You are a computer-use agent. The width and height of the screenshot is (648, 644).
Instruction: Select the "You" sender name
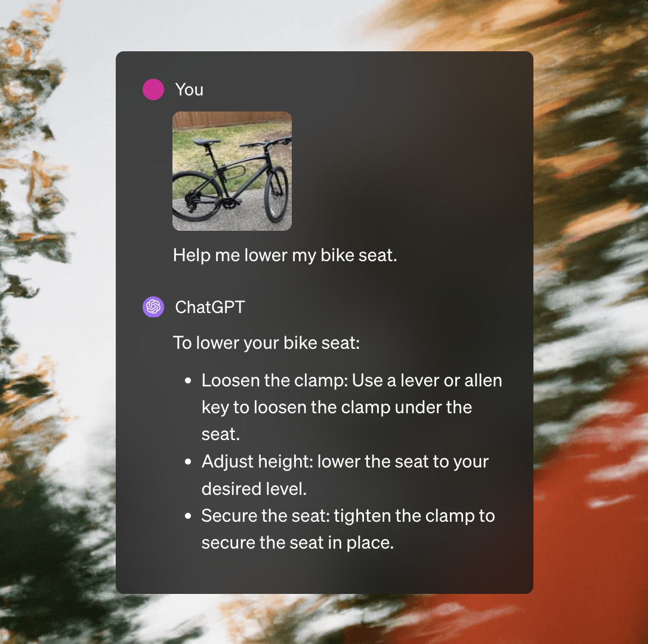189,89
